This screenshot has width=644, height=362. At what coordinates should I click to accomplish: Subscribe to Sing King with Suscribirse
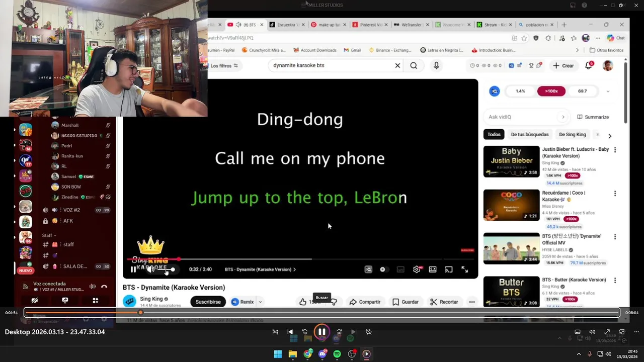(208, 302)
